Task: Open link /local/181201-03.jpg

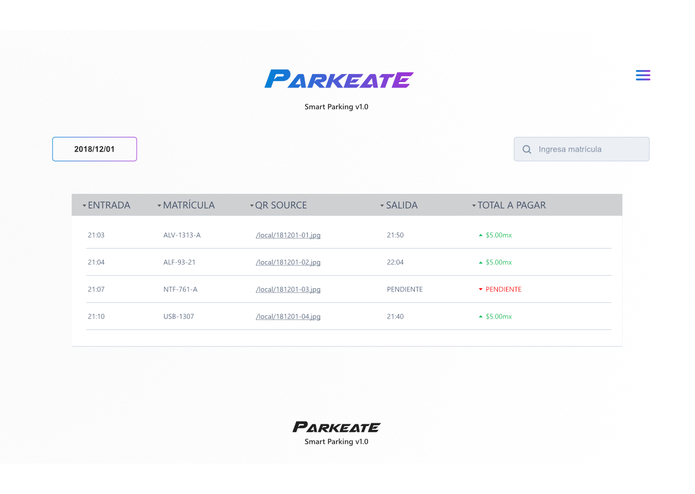Action: 288,289
